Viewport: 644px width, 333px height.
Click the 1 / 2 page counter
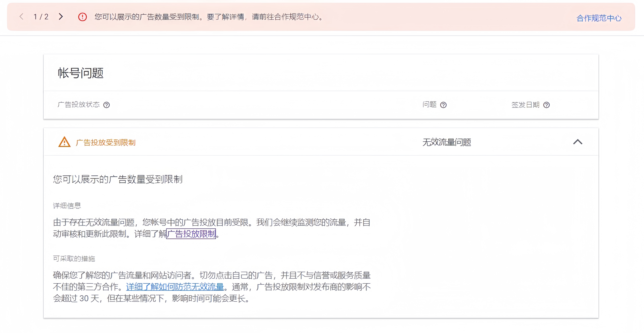tap(41, 17)
